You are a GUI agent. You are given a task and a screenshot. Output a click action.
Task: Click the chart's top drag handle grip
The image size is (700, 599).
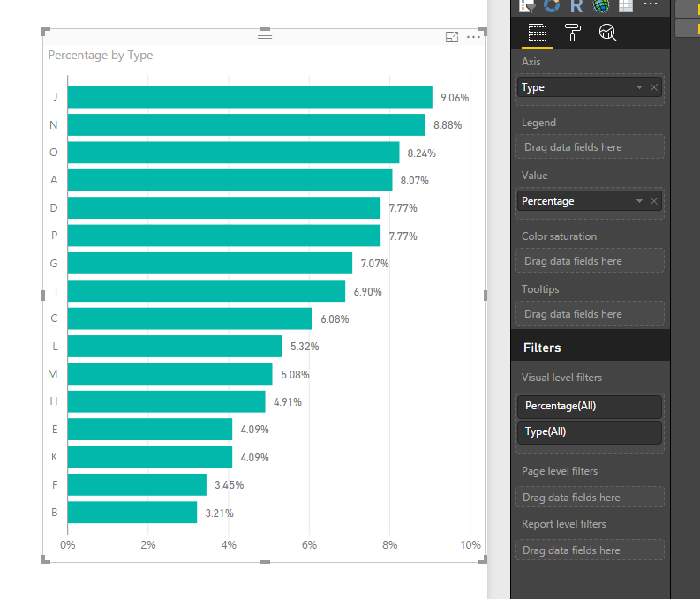265,36
